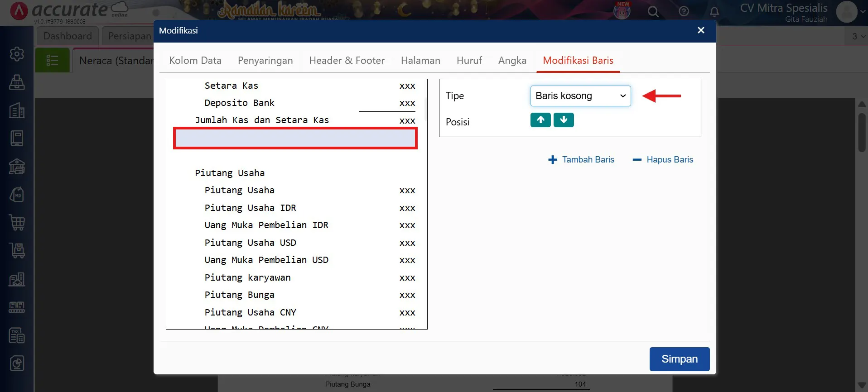868x392 pixels.
Task: Open the search magnifier icon in header
Action: pyautogui.click(x=653, y=12)
